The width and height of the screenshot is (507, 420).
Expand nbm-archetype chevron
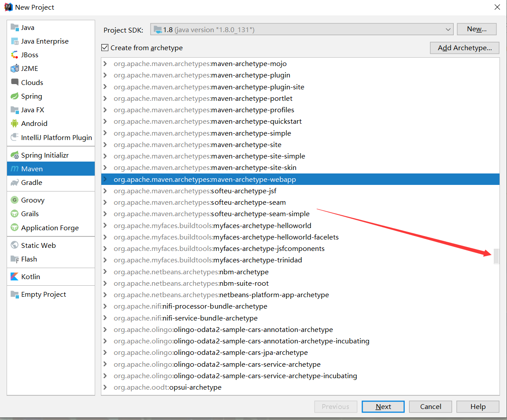click(105, 272)
